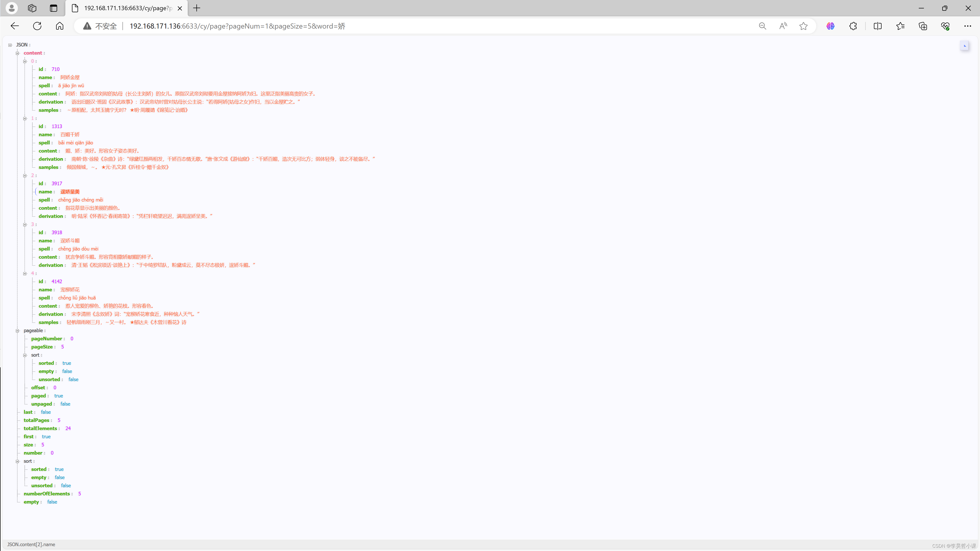Screen dimensions: 980x551
Task: Click the numberOfElements key
Action: click(47, 494)
